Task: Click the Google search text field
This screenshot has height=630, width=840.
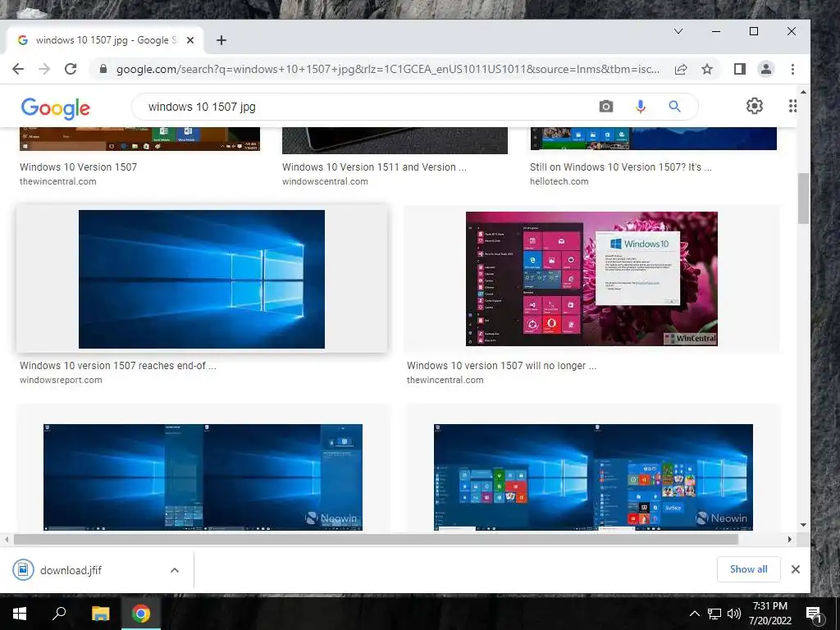Action: 364,107
